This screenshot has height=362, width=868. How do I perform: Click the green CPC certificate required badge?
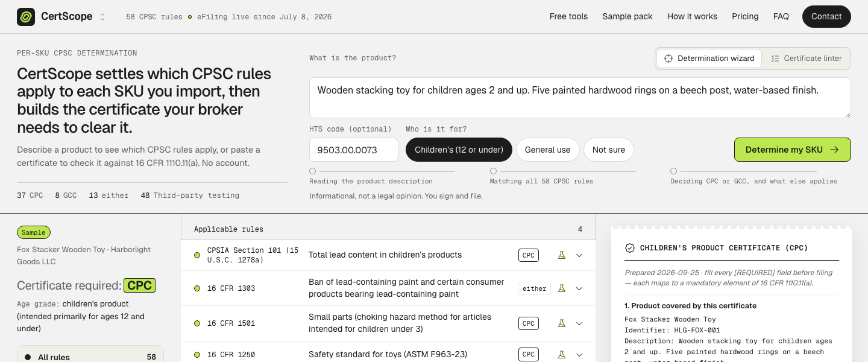point(140,285)
